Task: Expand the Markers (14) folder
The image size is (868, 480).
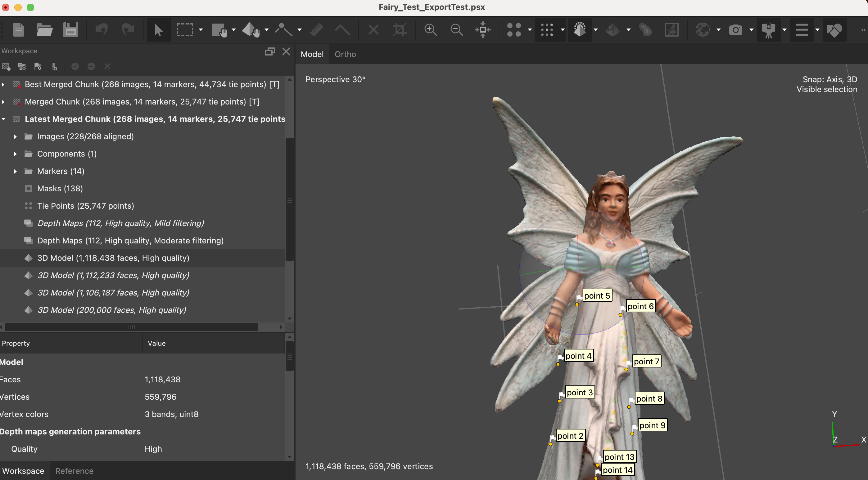Action: [x=15, y=171]
